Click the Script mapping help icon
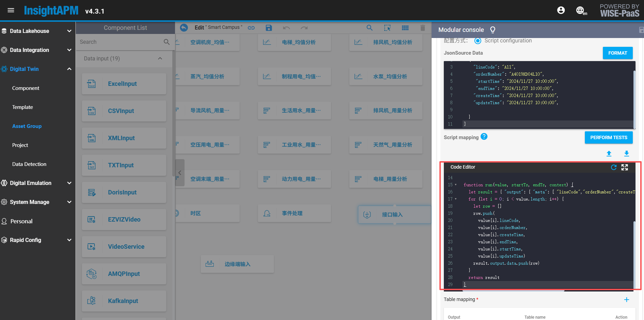 (x=484, y=137)
